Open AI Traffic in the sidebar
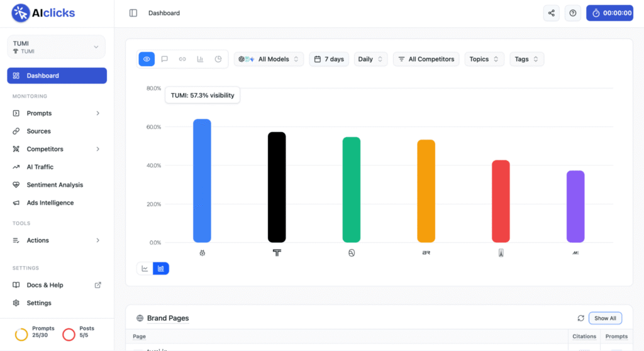 click(40, 167)
